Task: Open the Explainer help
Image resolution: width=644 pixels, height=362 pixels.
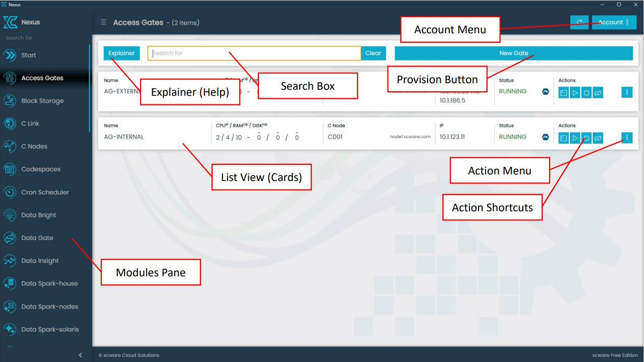Action: (121, 53)
